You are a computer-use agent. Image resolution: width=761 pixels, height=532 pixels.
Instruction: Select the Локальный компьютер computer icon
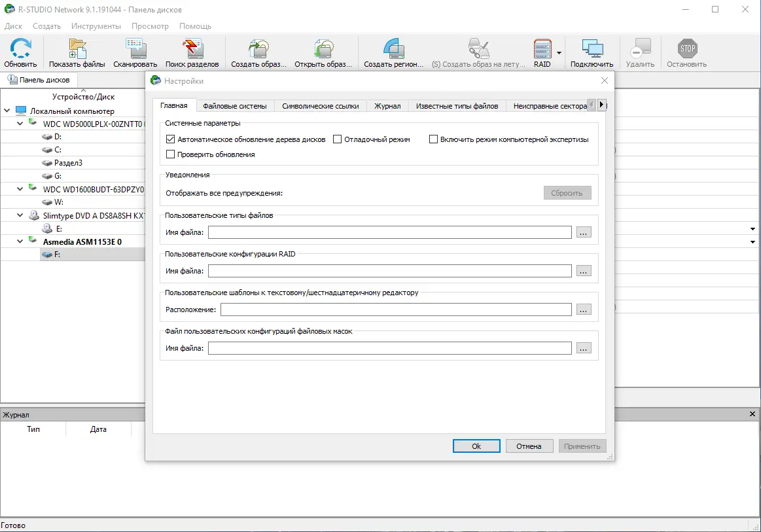(21, 111)
